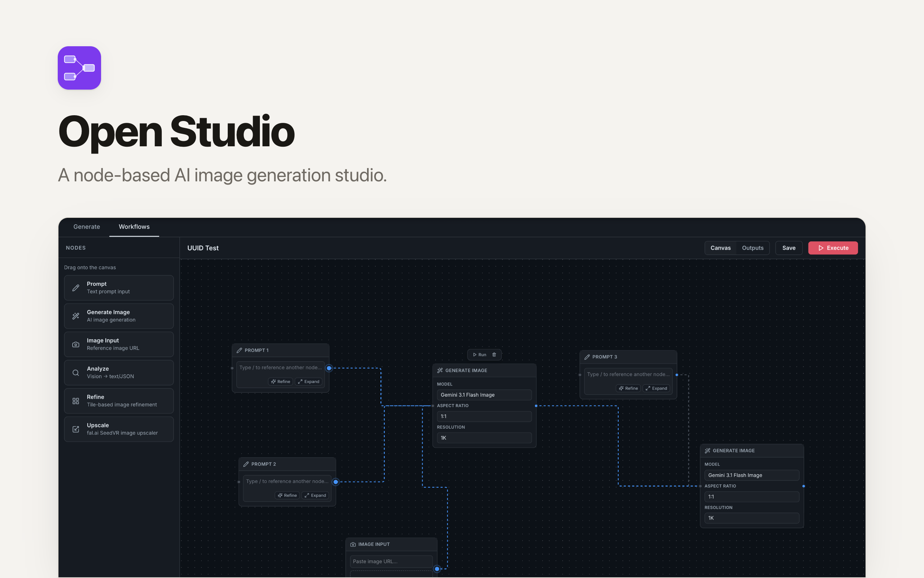The image size is (924, 578).
Task: Click Refine in Prompt 1 node
Action: point(281,381)
